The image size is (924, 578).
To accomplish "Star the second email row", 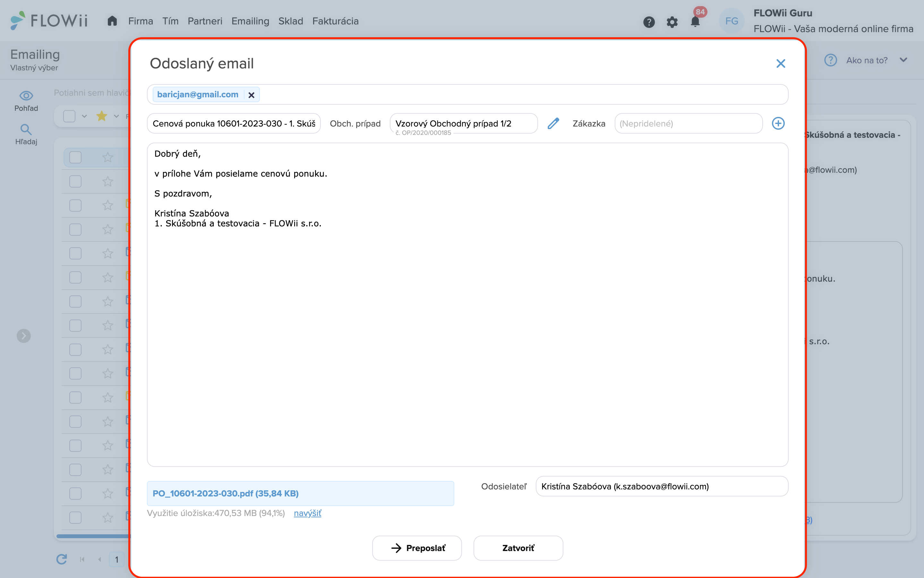I will pos(108,181).
